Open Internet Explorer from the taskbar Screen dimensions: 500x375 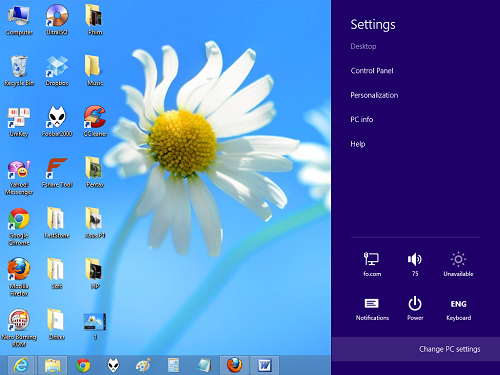click(x=21, y=365)
